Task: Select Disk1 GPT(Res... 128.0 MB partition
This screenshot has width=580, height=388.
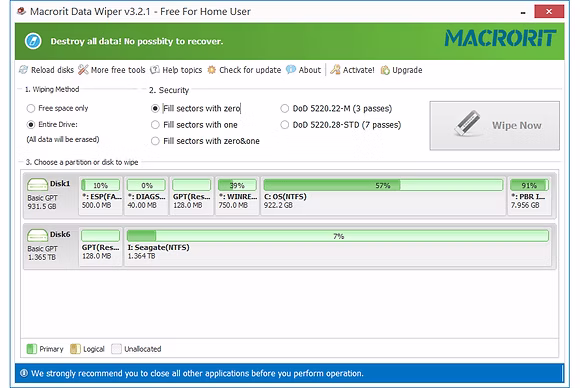Action: (x=192, y=196)
